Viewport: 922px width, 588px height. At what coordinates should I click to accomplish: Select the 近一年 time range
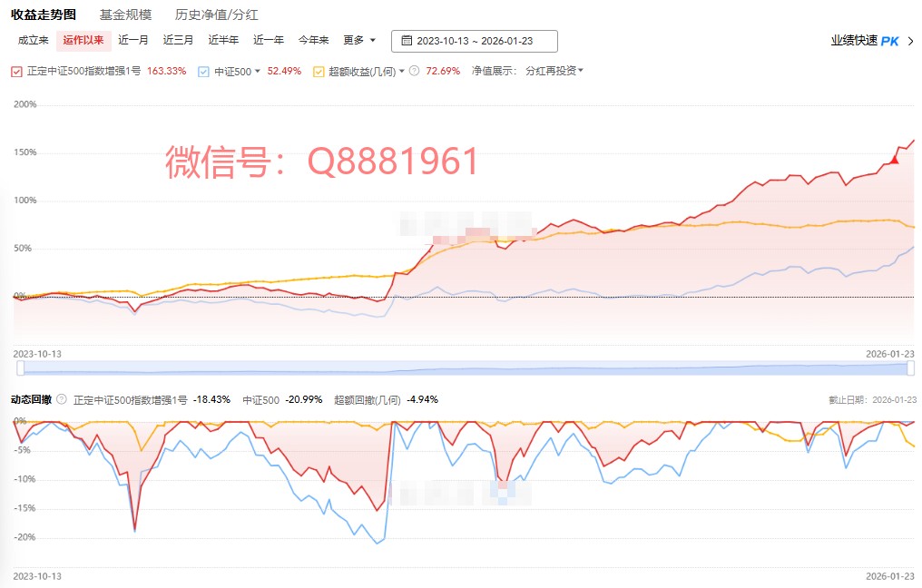269,40
